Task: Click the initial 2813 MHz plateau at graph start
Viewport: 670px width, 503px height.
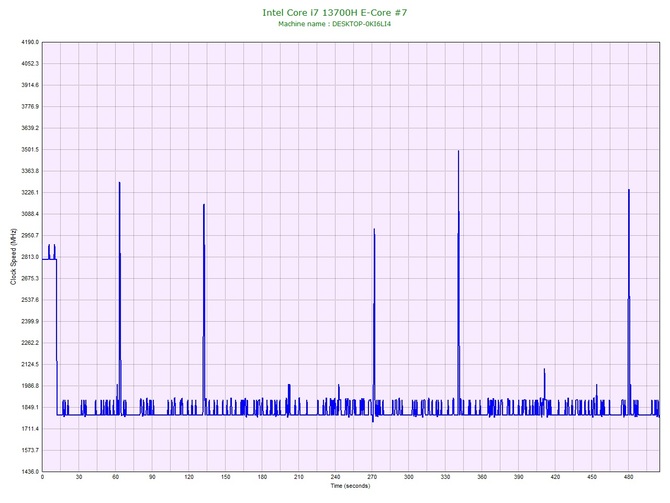Action: 49,259
